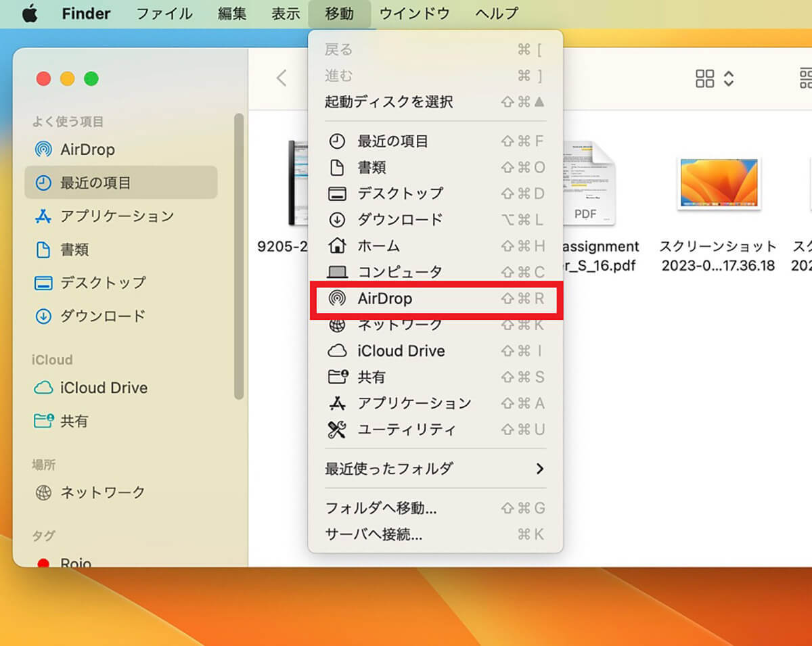The height and width of the screenshot is (646, 812).
Task: Click shared folder icon beside 共有 in menu
Action: point(337,377)
